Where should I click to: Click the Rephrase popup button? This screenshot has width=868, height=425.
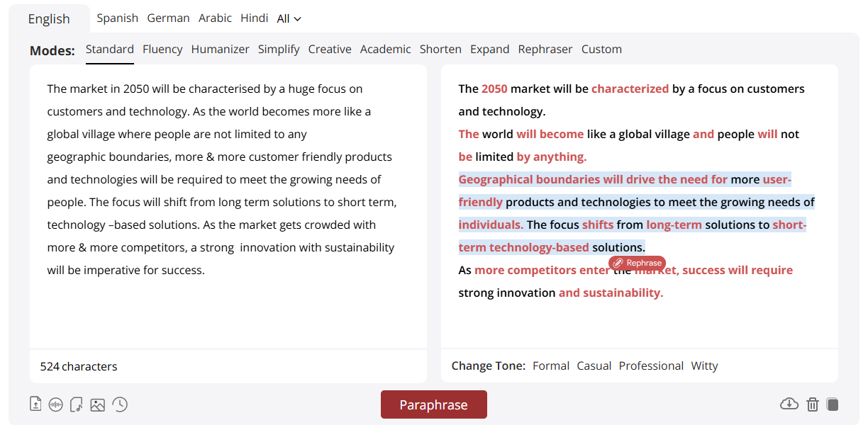(637, 263)
